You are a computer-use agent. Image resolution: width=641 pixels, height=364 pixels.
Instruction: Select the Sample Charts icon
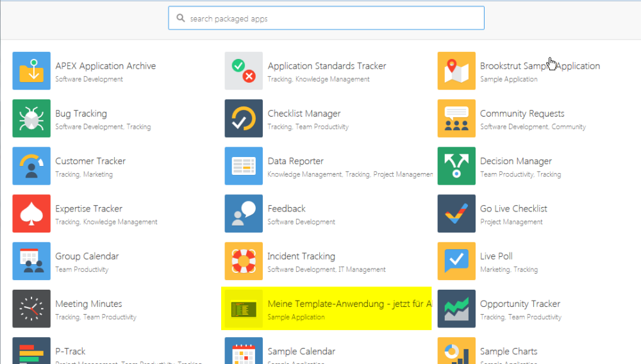pos(456,351)
